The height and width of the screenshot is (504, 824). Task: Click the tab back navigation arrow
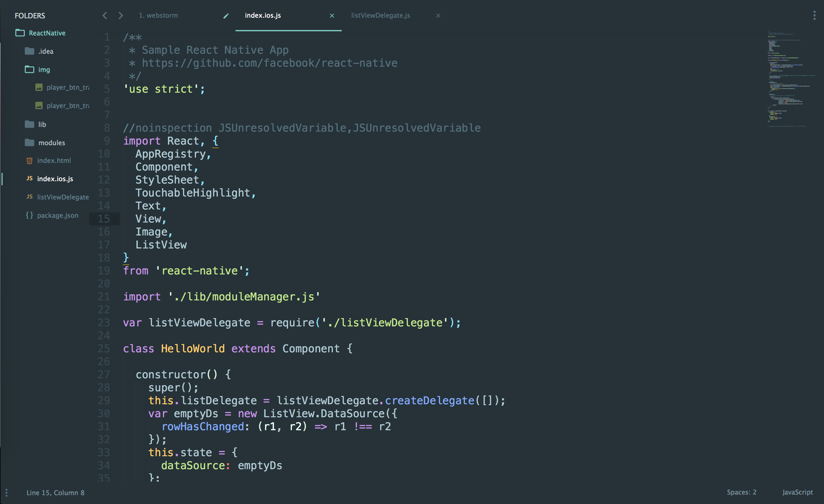[x=105, y=15]
